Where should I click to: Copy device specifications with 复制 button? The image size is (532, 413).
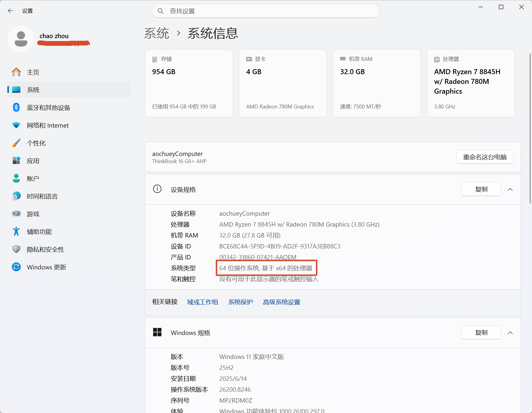click(481, 189)
